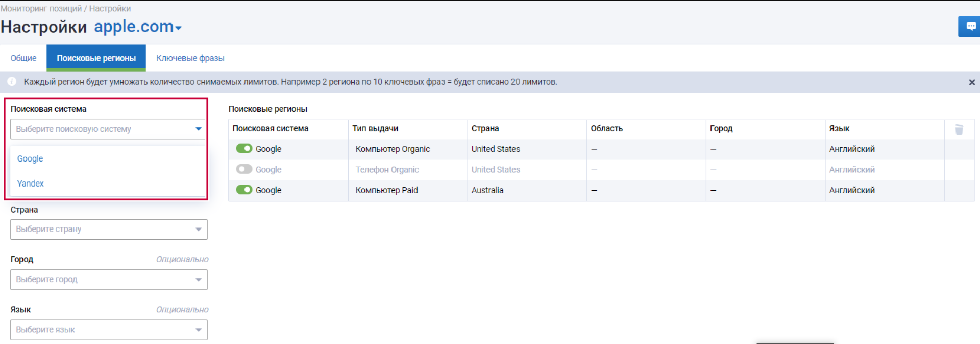Select the Australia row country cell
Screen dimensions: 980x344
pos(487,190)
